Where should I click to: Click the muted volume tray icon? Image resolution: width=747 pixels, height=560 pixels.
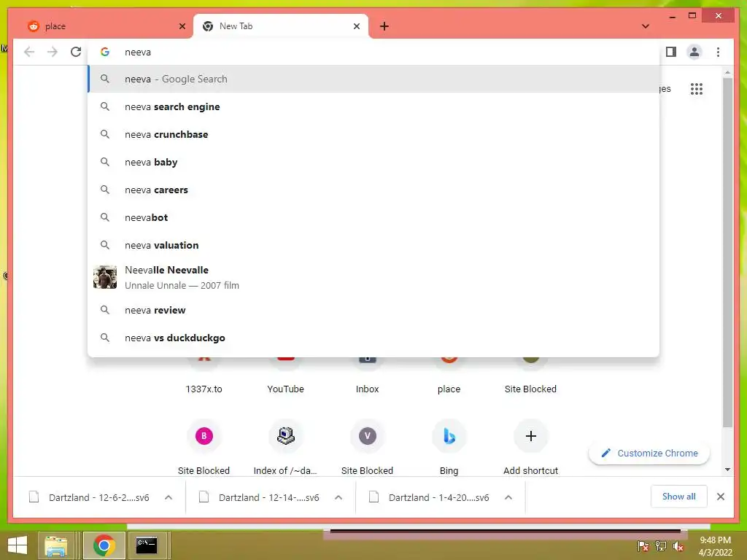[678, 546]
